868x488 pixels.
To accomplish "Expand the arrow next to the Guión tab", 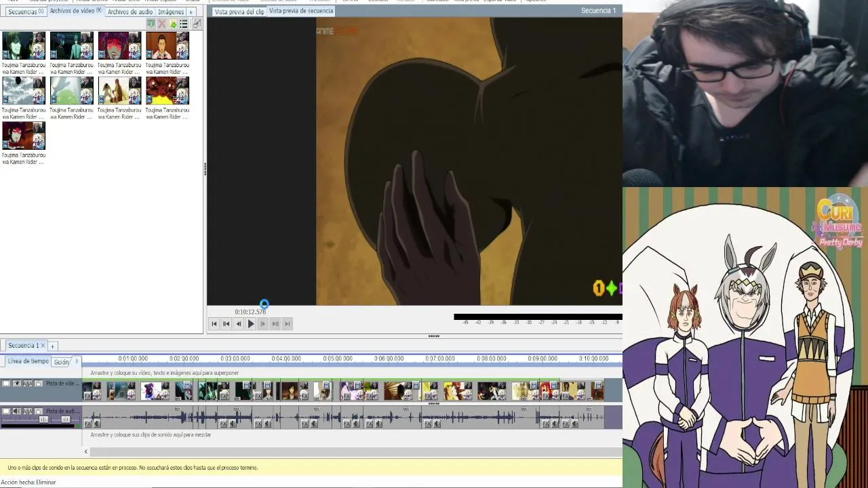I will pyautogui.click(x=77, y=361).
